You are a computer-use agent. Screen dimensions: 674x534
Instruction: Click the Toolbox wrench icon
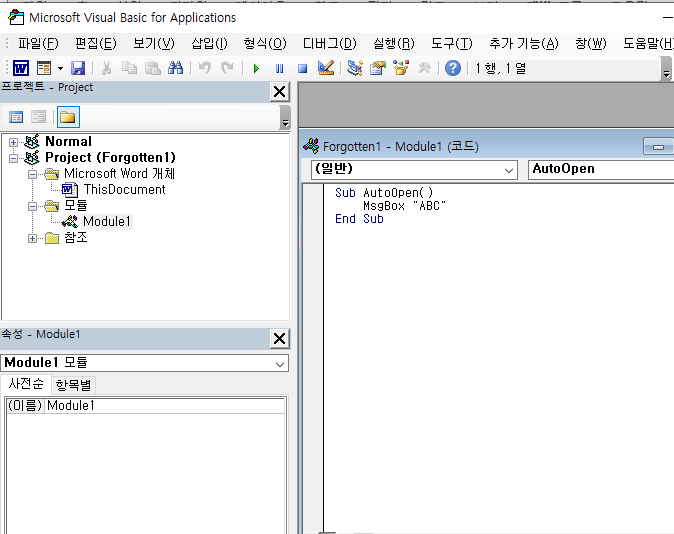click(424, 68)
